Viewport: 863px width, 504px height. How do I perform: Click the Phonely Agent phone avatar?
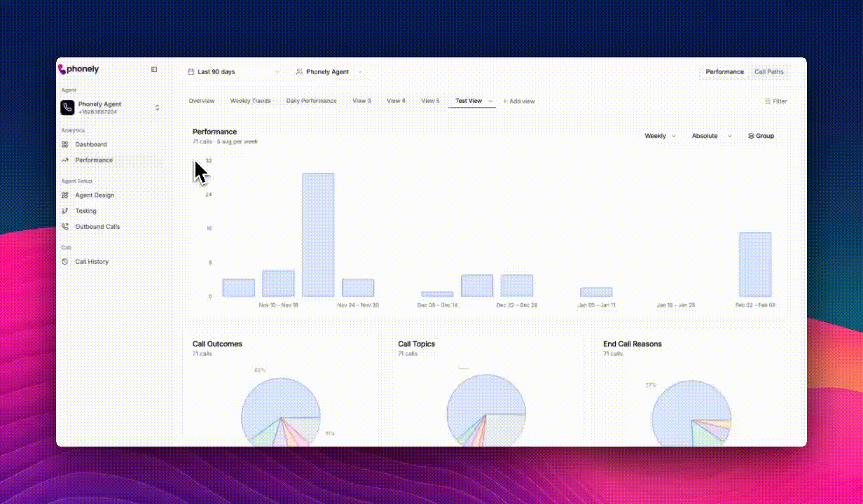[68, 106]
